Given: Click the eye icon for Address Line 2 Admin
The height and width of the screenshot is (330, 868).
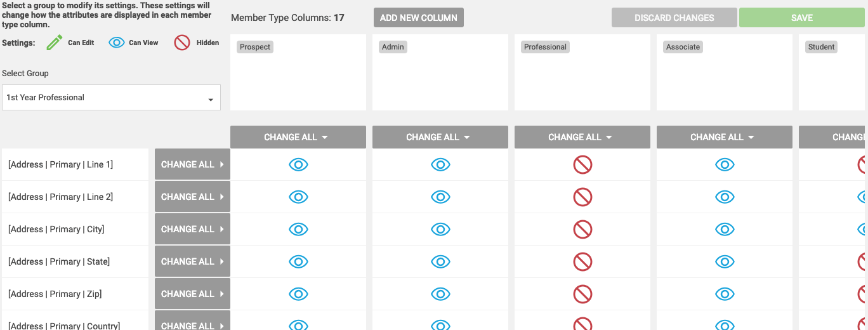Looking at the screenshot, I should (440, 197).
